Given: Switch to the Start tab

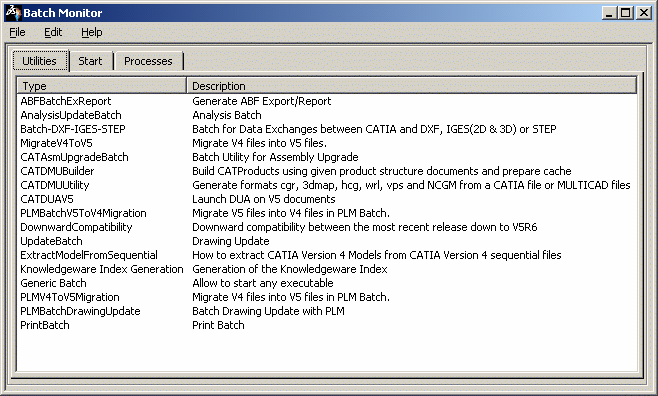Looking at the screenshot, I should 90,61.
